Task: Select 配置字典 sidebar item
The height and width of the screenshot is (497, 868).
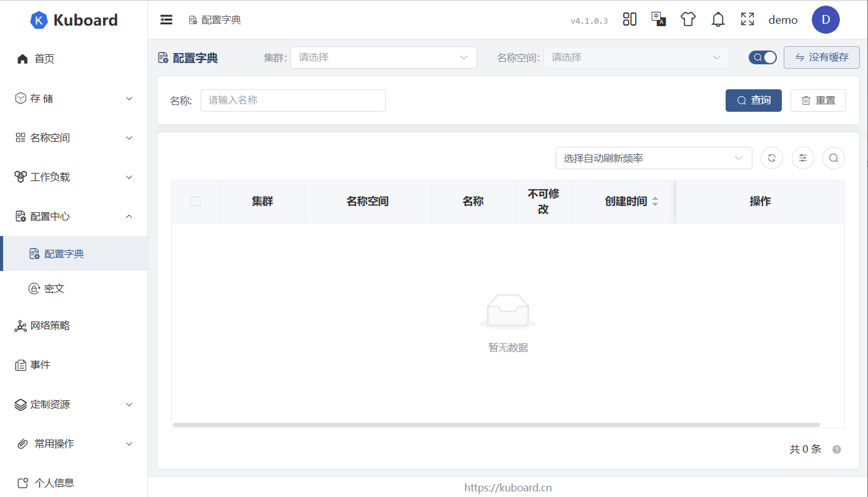Action: click(x=74, y=253)
